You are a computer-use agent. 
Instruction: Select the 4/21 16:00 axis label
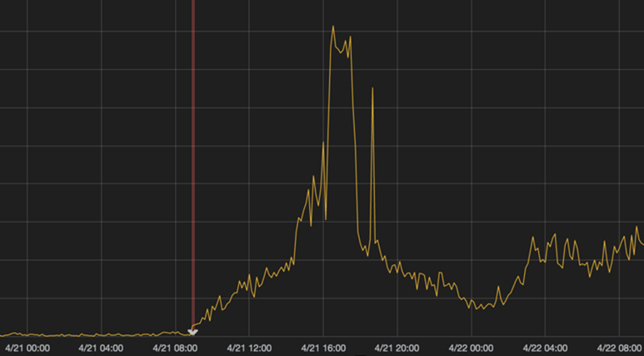point(323,348)
